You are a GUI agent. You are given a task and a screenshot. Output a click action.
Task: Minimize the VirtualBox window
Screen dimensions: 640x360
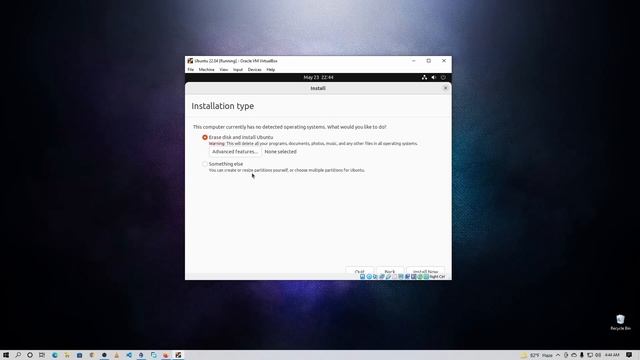pyautogui.click(x=413, y=61)
